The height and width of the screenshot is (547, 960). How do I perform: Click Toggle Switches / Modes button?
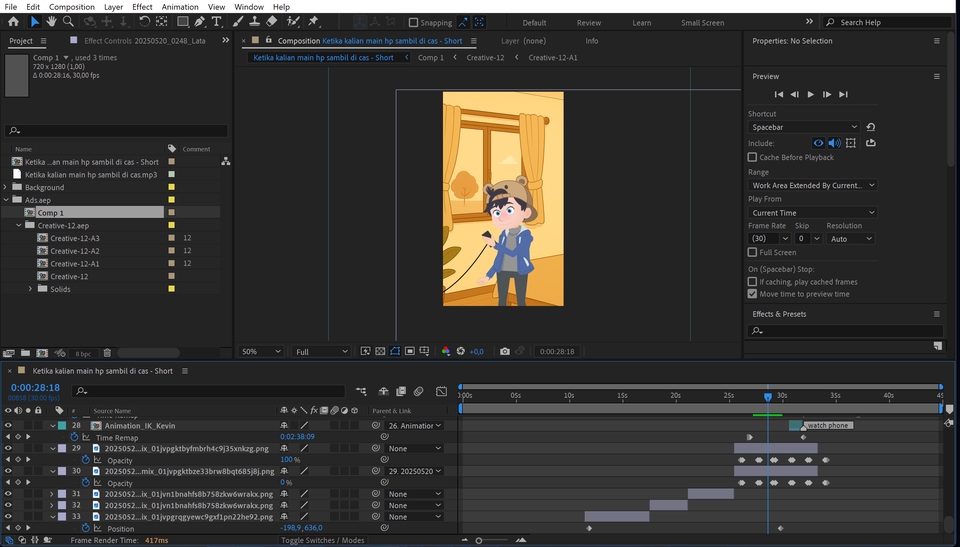tap(322, 540)
